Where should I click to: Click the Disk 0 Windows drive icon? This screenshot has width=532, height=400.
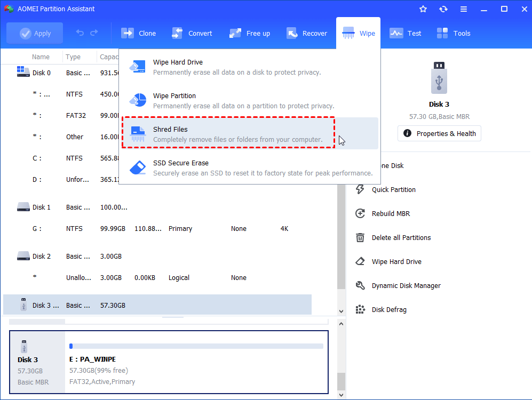pos(23,71)
